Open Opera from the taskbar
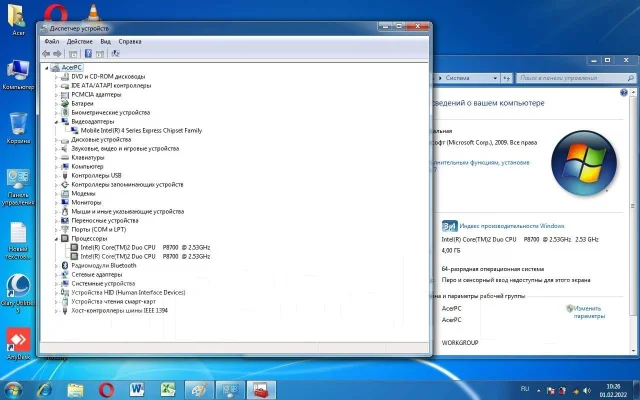 [x=106, y=390]
